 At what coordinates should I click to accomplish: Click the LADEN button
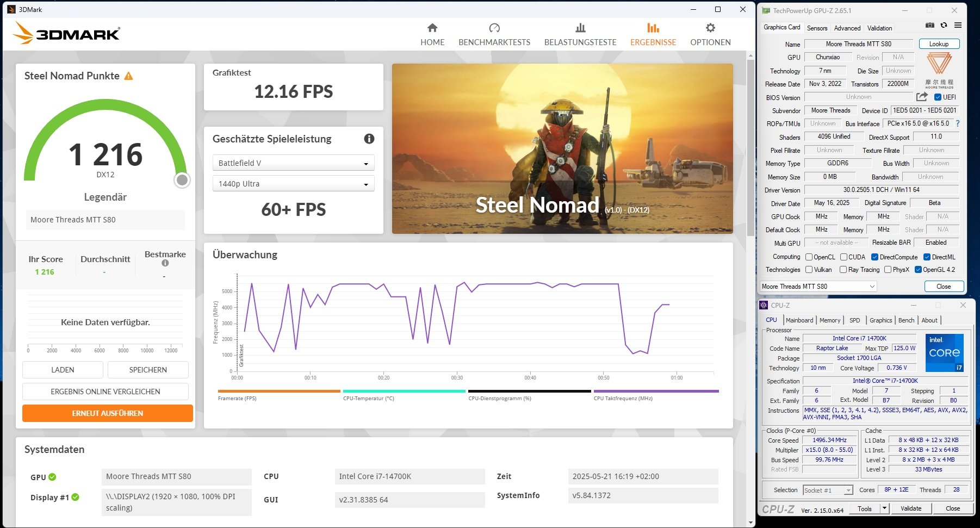[63, 370]
